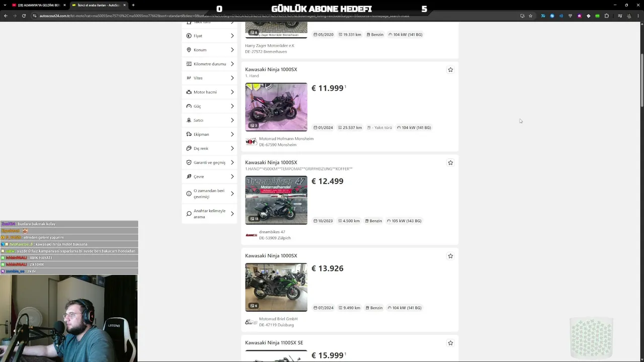Click the dreambikes 47 dealer logo
644x362 pixels.
(251, 235)
